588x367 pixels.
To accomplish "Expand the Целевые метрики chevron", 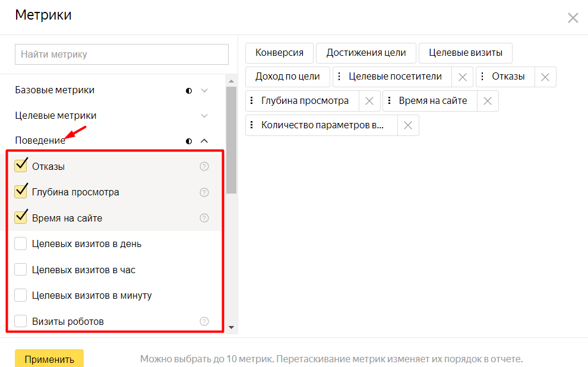I will [x=204, y=115].
